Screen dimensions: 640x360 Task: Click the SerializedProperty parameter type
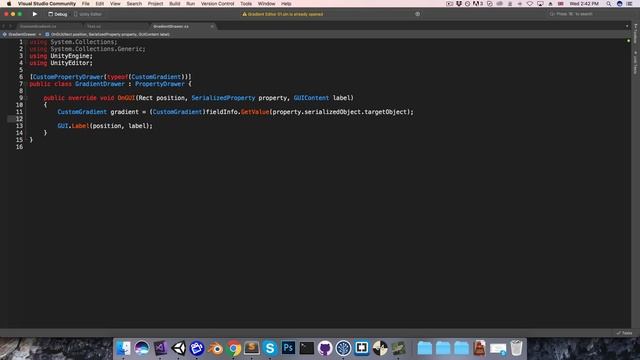click(x=223, y=98)
